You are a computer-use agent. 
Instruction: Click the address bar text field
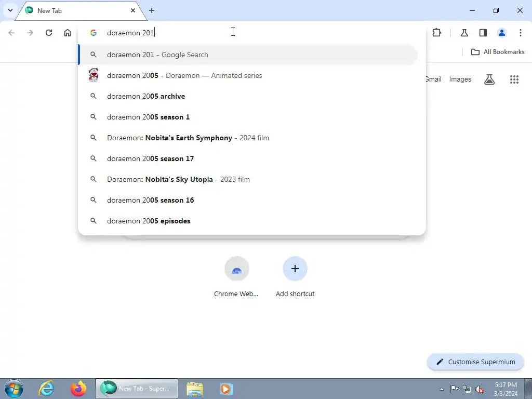pyautogui.click(x=251, y=33)
